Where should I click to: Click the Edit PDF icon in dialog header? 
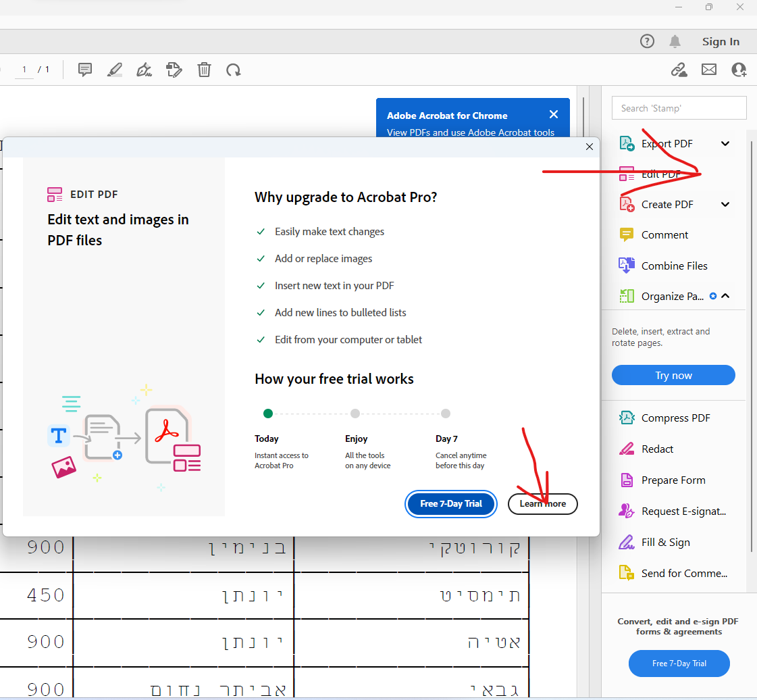55,194
